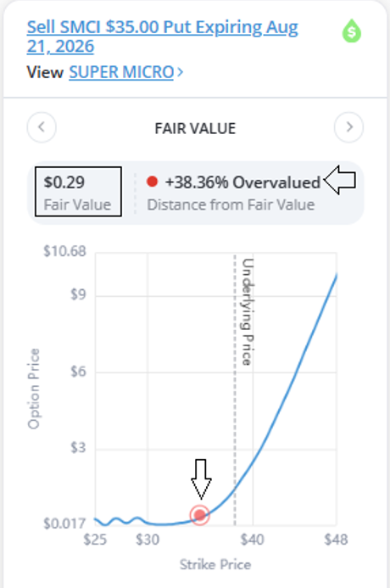
Task: Go to the previous chart with left arrow
Action: pos(42,127)
